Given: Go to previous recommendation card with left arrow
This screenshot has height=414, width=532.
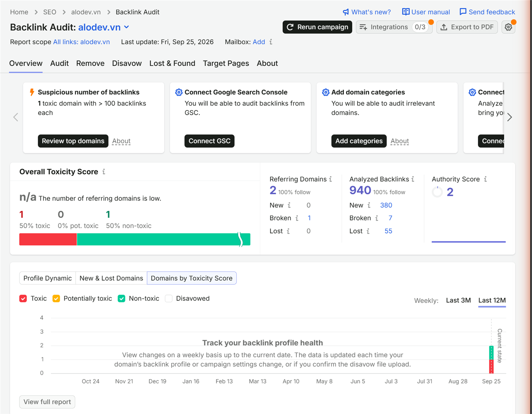Looking at the screenshot, I should (x=16, y=117).
